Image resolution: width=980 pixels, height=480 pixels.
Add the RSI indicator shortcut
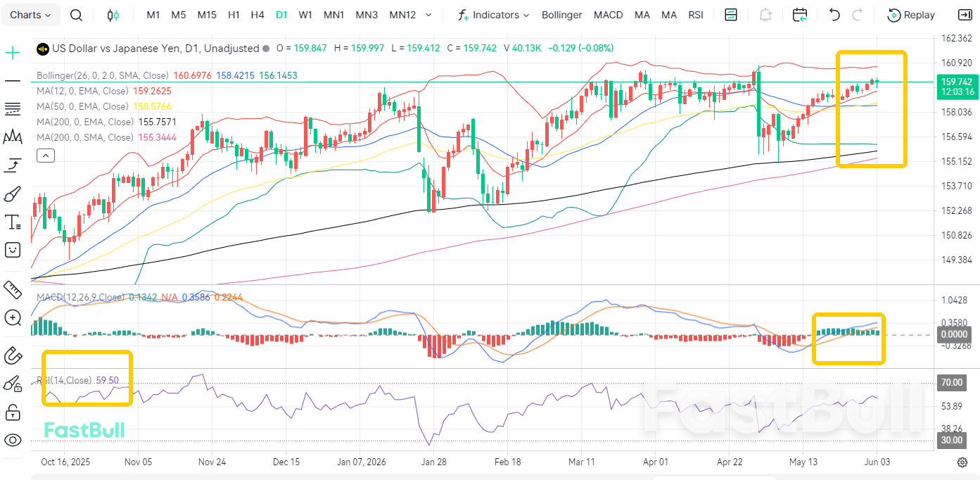pos(695,15)
